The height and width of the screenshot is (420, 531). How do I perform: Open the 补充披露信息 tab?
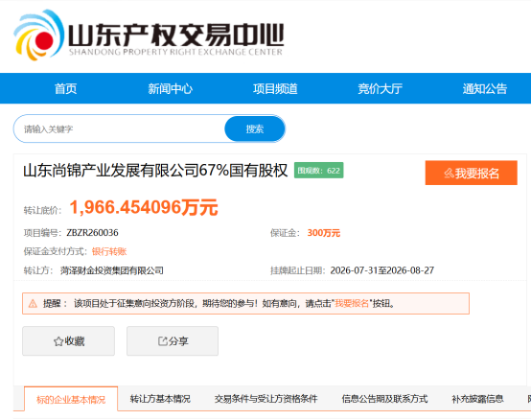point(477,399)
